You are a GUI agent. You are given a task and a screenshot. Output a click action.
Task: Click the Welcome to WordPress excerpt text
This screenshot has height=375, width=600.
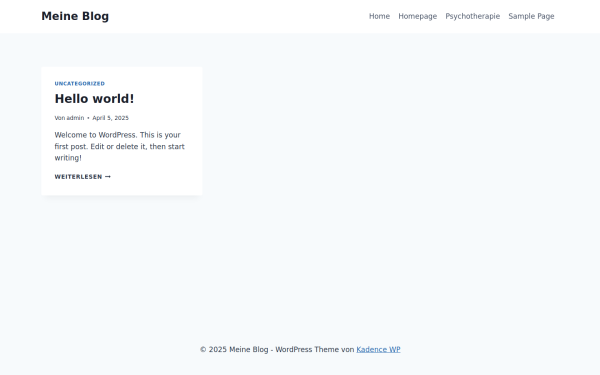[119, 146]
